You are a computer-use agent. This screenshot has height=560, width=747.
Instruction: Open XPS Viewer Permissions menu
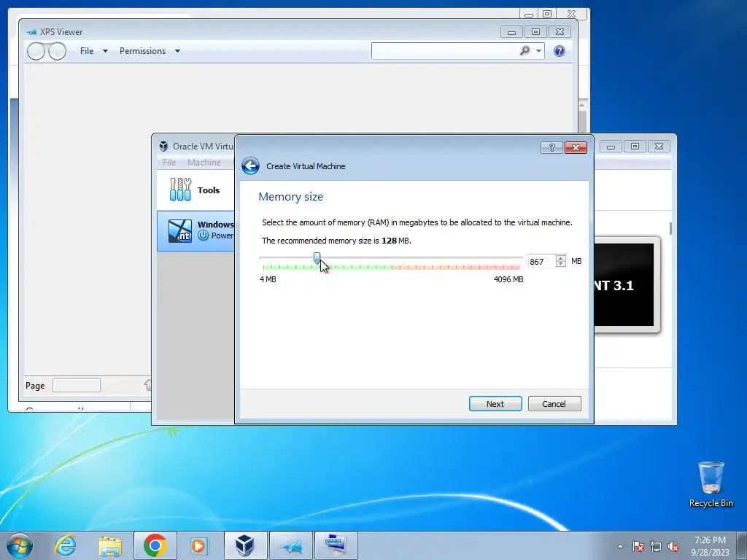point(149,51)
